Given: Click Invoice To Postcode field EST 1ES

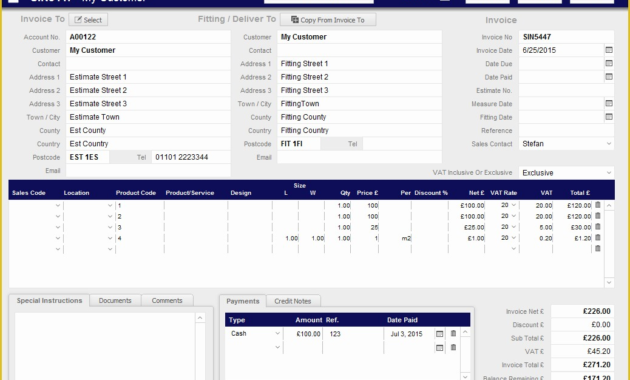Looking at the screenshot, I should 88,157.
